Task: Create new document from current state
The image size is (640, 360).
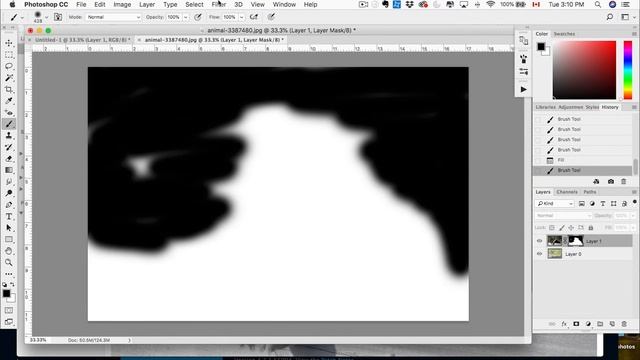Action: pyautogui.click(x=596, y=181)
